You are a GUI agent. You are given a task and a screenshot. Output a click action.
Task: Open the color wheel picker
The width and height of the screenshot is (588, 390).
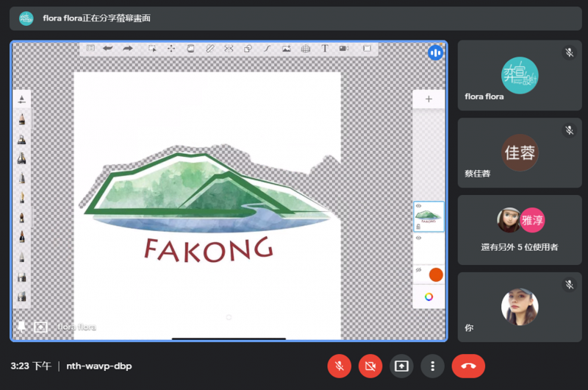point(429,297)
